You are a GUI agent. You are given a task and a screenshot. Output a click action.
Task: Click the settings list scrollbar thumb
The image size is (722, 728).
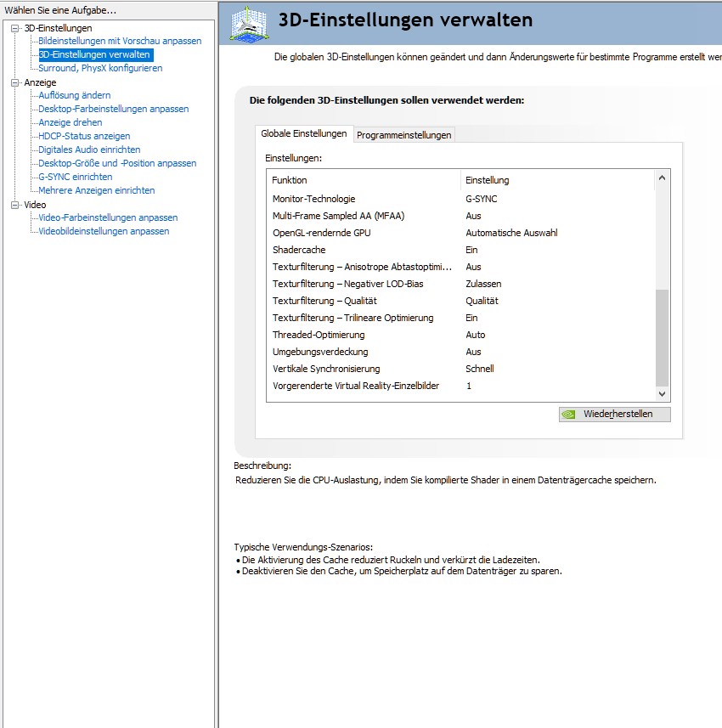point(662,337)
